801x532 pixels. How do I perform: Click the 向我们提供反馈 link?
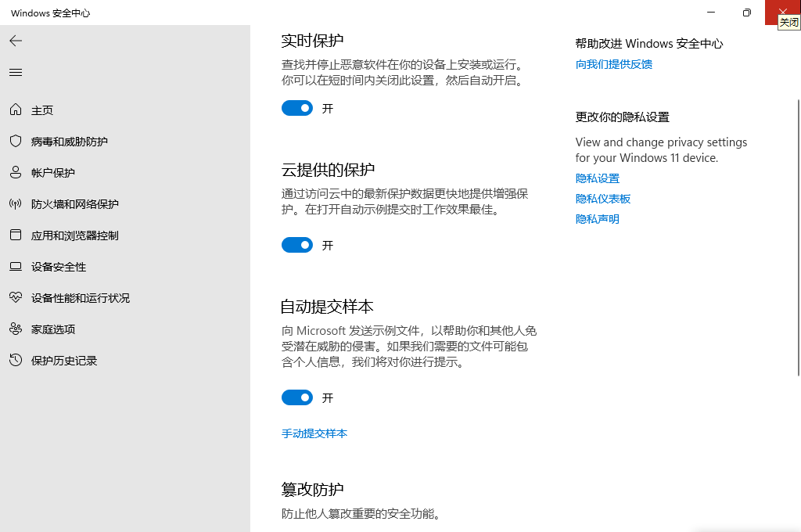pyautogui.click(x=614, y=64)
